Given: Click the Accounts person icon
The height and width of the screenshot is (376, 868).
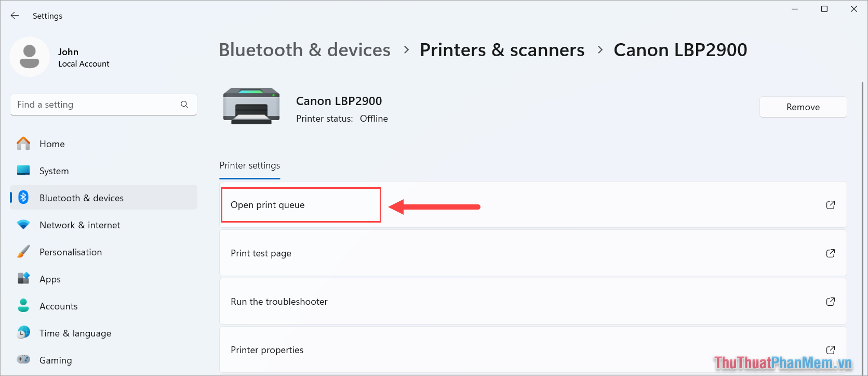Looking at the screenshot, I should 23,306.
